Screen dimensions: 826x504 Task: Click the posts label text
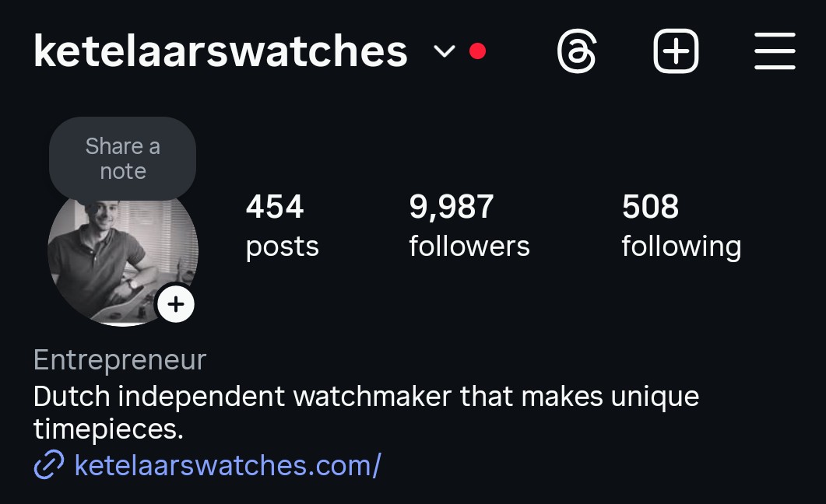283,247
